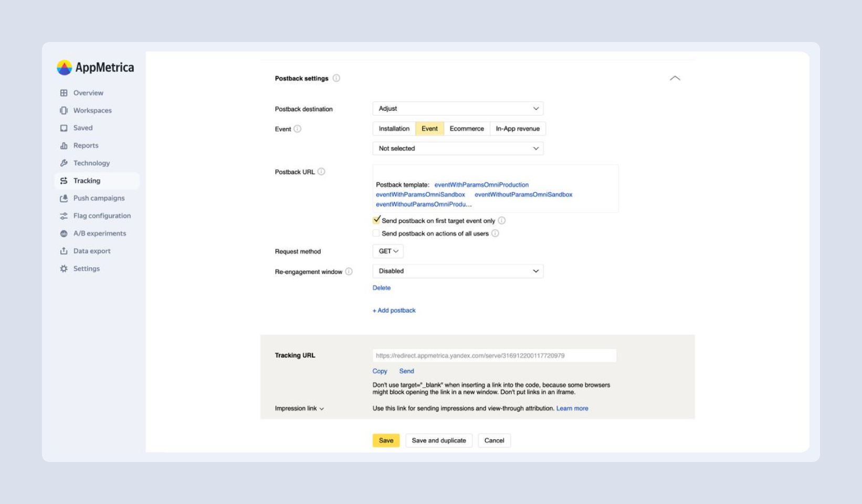Click the yellow Save button
Screen dimensions: 862x504
[386, 440]
